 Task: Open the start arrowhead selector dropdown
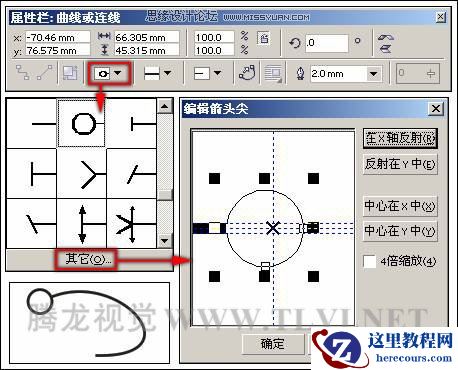tap(118, 73)
